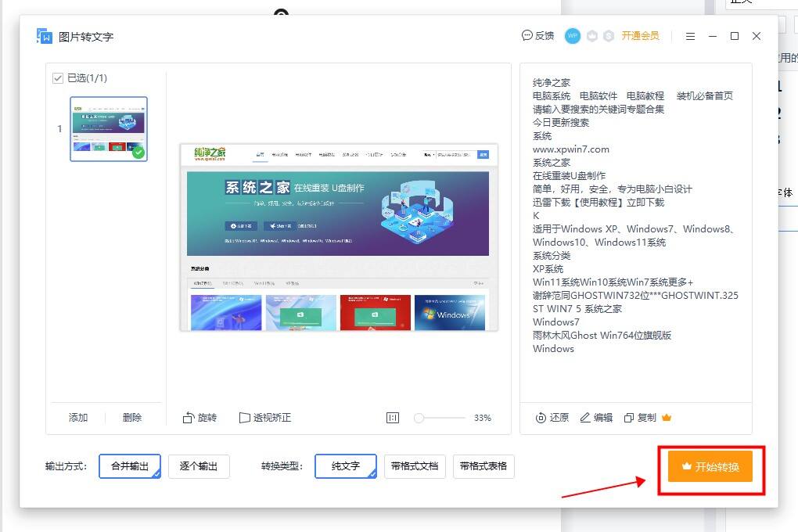This screenshot has height=532, width=798.
Task: Click the 复制 copy icon
Action: click(629, 418)
